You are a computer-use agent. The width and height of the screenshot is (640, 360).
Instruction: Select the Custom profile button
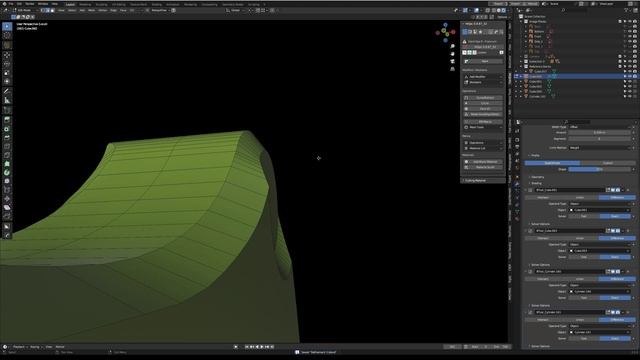pos(607,163)
